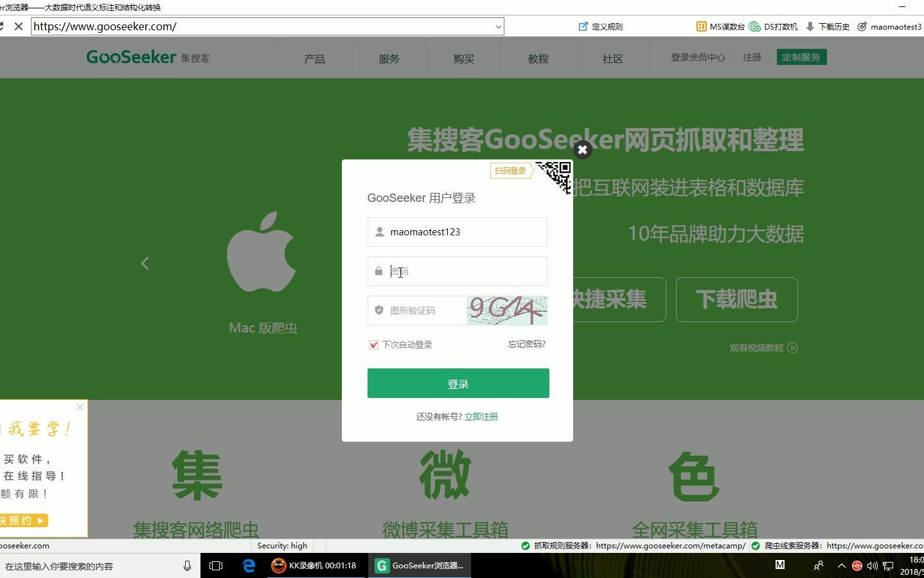924x578 pixels.
Task: Click the 色 icon for 全网采集工具箱
Action: point(694,476)
